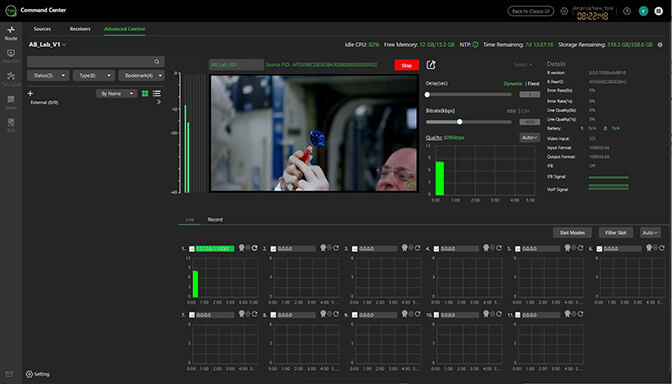The image size is (672, 384).
Task: Open the Type filter dropdown
Action: 94,75
